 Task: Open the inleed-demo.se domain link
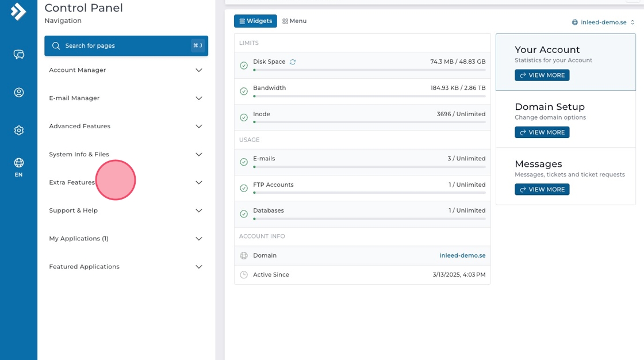(462, 256)
